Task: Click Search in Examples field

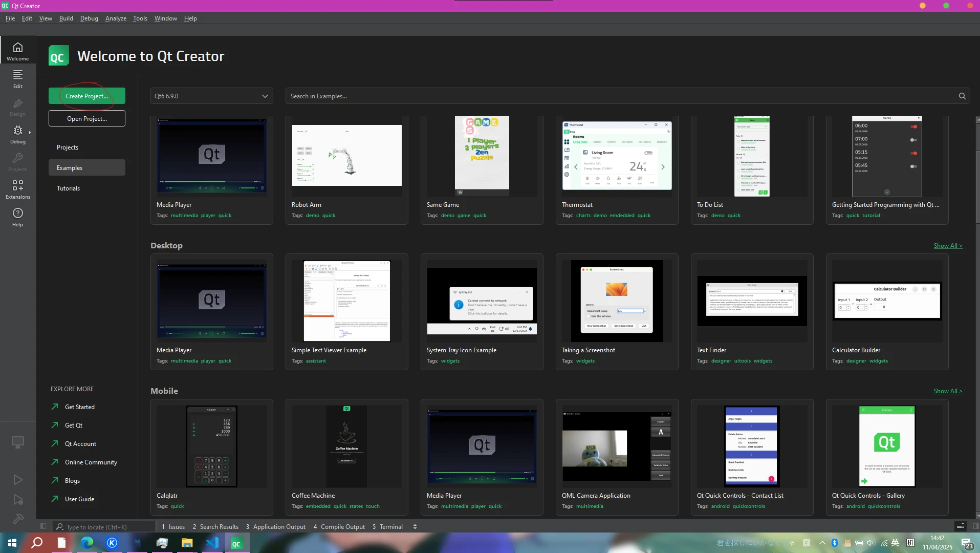Action: (x=627, y=96)
